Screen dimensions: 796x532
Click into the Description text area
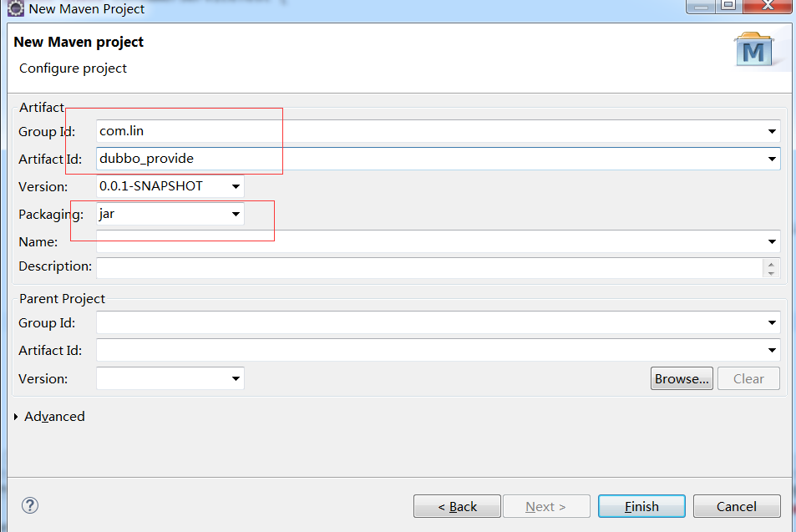coord(429,267)
